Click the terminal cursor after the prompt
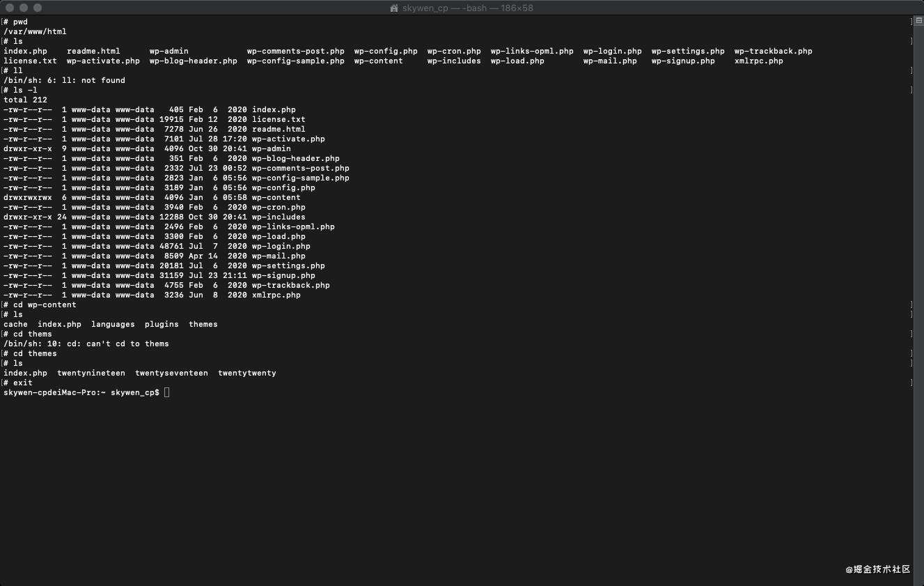This screenshot has width=924, height=586. pos(167,392)
